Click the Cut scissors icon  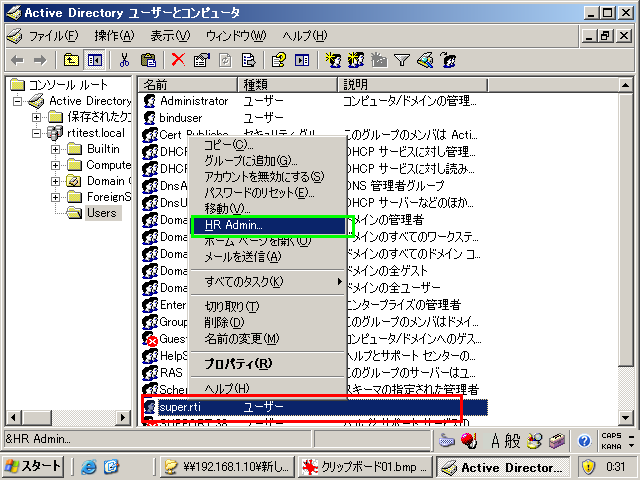pyautogui.click(x=124, y=60)
